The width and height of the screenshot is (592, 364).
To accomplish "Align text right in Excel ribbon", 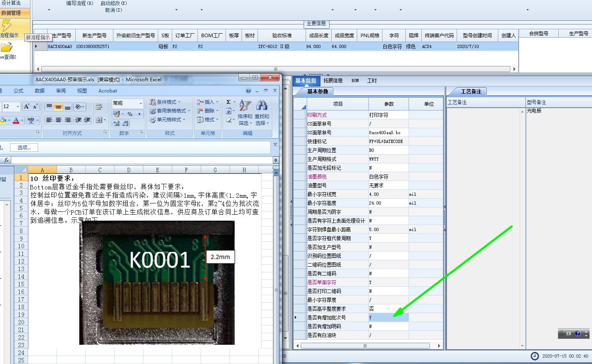I will click(x=68, y=120).
